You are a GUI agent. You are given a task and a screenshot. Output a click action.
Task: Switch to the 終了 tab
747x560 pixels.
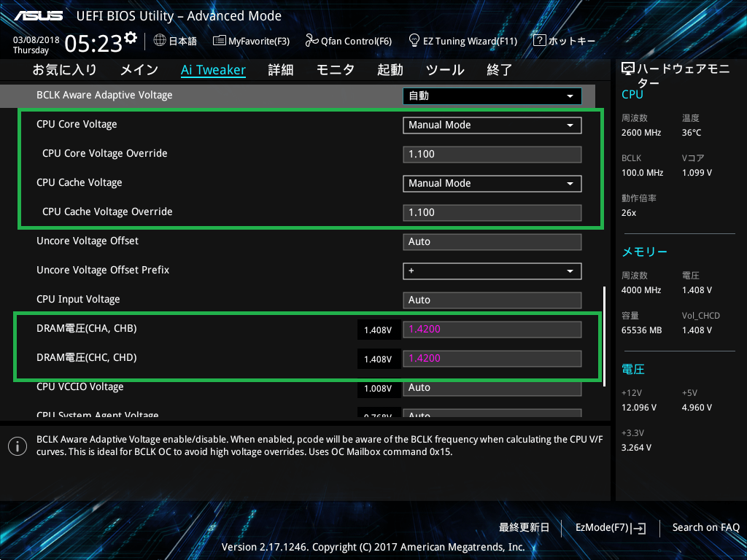[500, 70]
